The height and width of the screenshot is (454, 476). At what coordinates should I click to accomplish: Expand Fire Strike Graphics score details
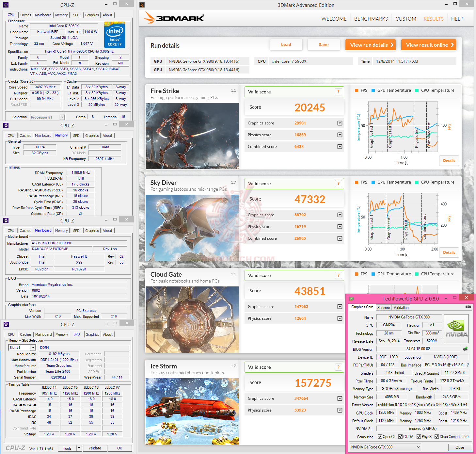(340, 123)
